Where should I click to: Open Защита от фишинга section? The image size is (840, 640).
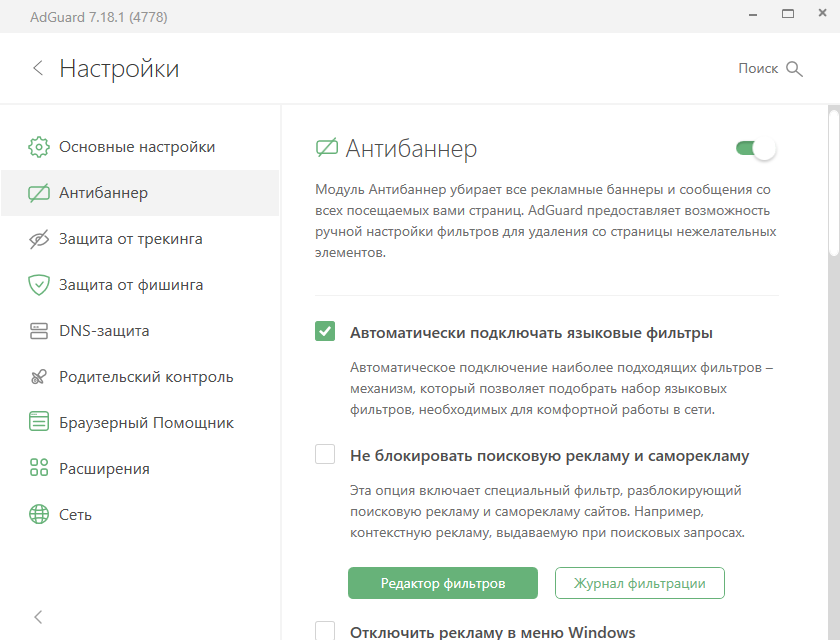tap(140, 285)
